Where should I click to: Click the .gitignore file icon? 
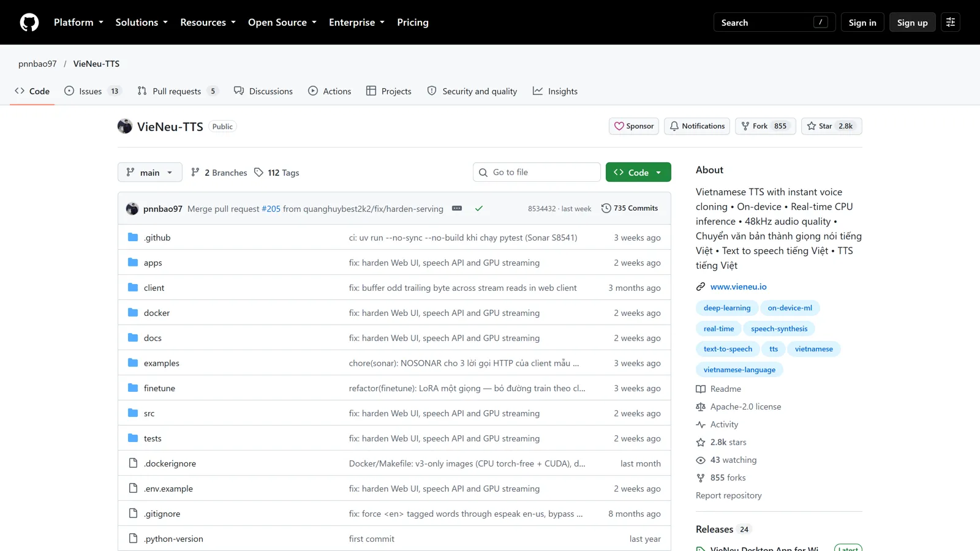click(x=133, y=514)
